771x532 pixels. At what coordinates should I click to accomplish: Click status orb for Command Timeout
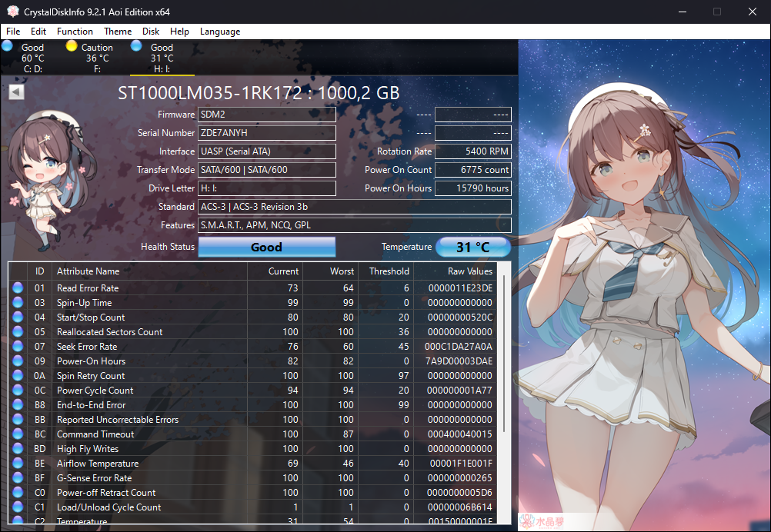point(18,434)
